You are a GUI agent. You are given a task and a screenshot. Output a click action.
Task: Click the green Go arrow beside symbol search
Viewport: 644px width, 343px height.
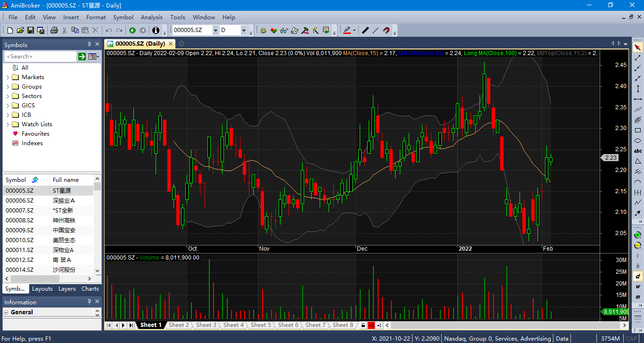[x=82, y=57]
